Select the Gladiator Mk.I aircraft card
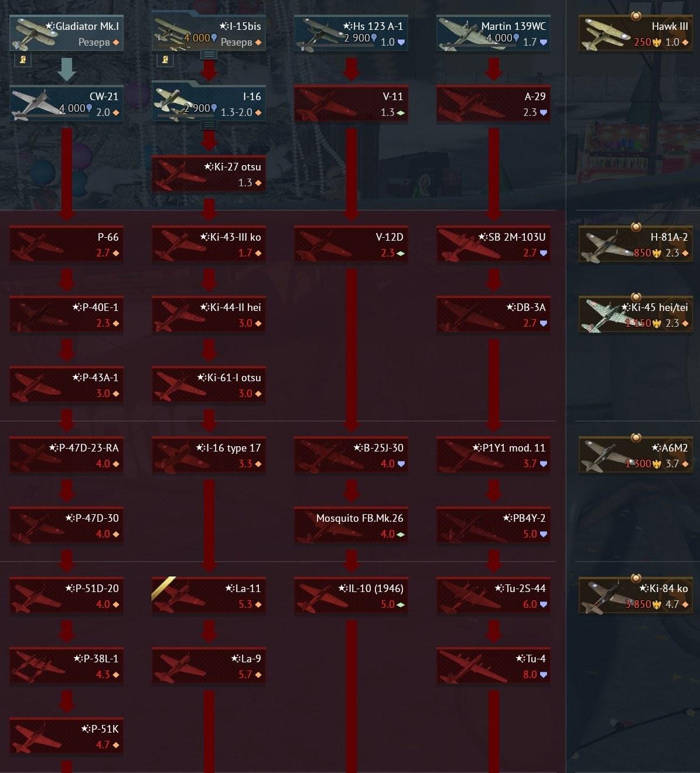The height and width of the screenshot is (773, 700). (x=67, y=34)
